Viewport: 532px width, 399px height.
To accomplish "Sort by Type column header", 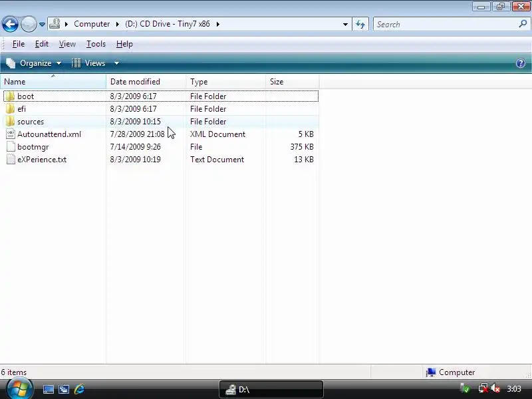I will pos(225,82).
